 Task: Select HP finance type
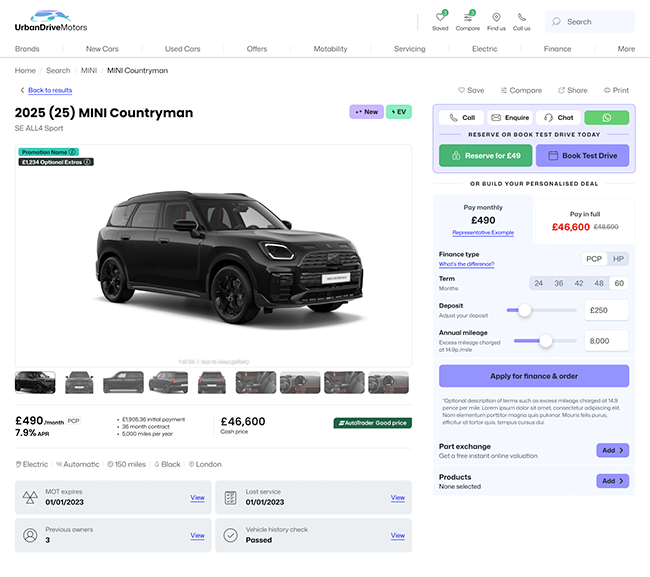point(618,259)
